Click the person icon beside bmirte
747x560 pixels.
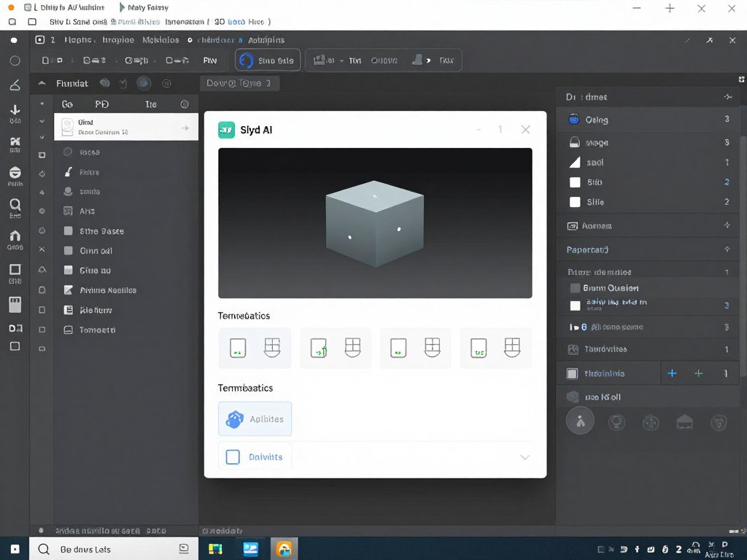tap(68, 192)
